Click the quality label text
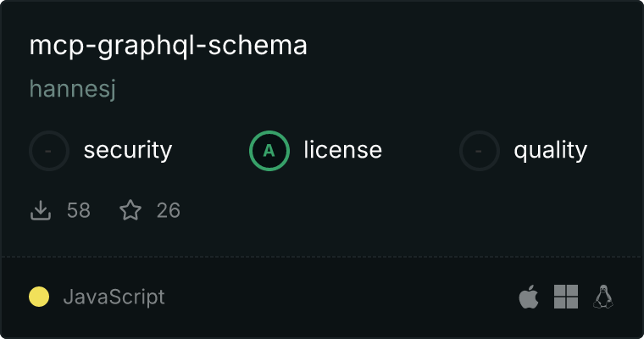 (x=550, y=150)
